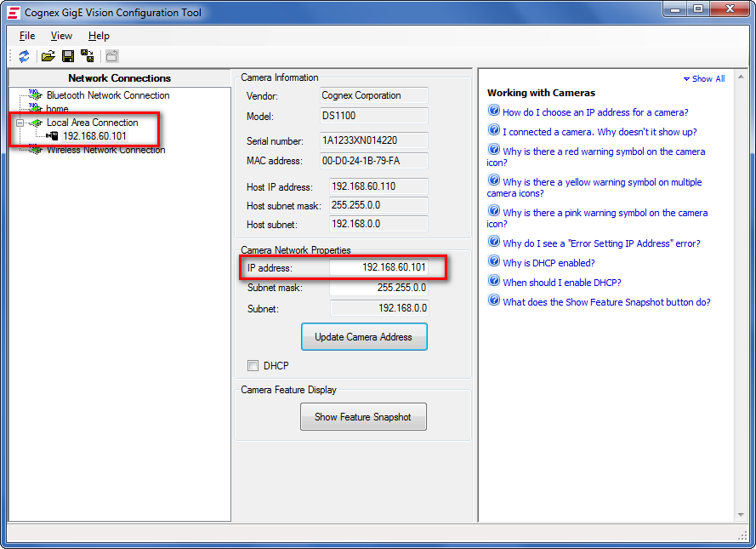Click the Show Feature Snapshot button

pyautogui.click(x=363, y=416)
